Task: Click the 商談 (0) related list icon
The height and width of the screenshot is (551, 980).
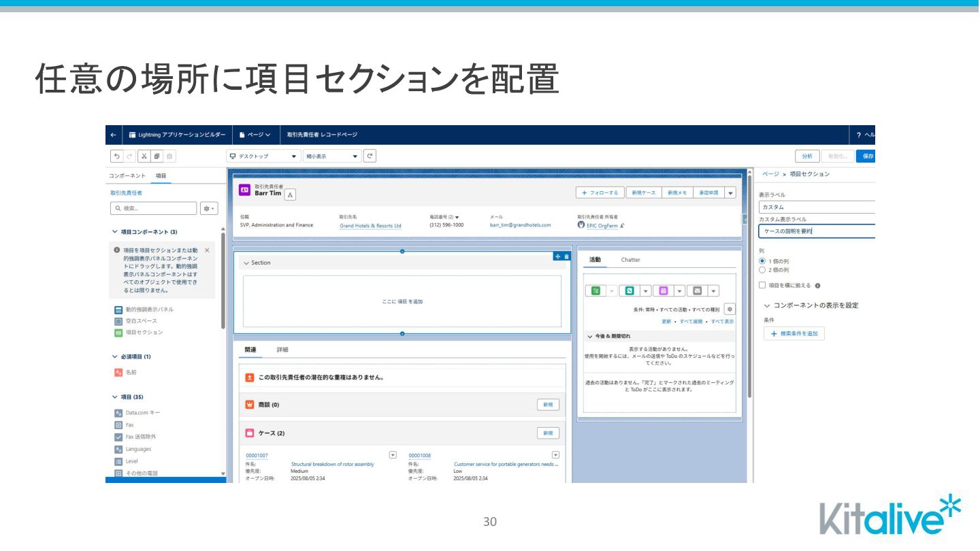Action: [250, 405]
